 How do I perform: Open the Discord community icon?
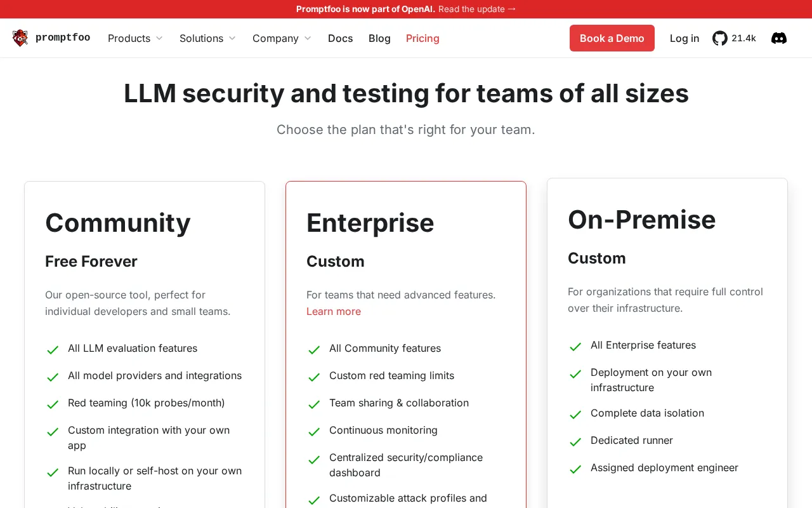pyautogui.click(x=779, y=38)
